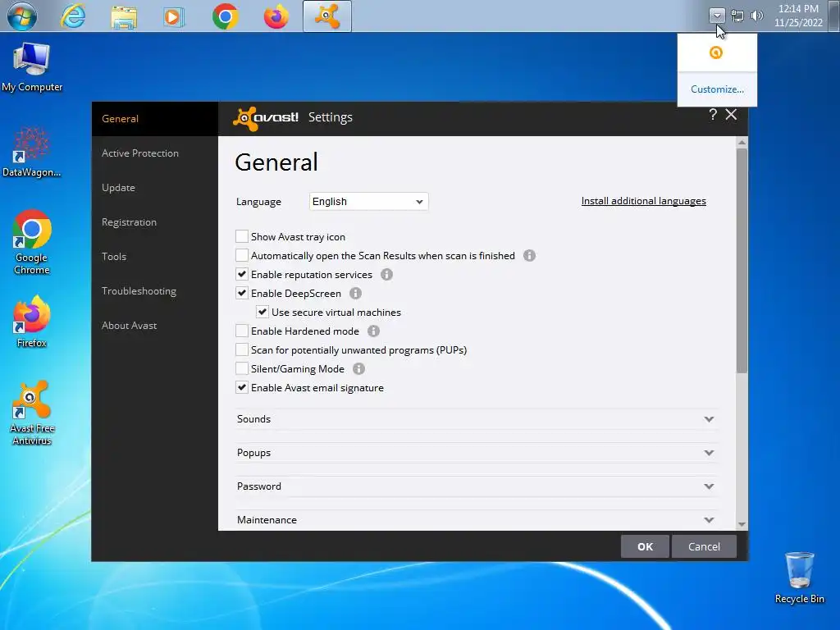
Task: Check Automatically open Scan Results option
Action: (x=242, y=255)
